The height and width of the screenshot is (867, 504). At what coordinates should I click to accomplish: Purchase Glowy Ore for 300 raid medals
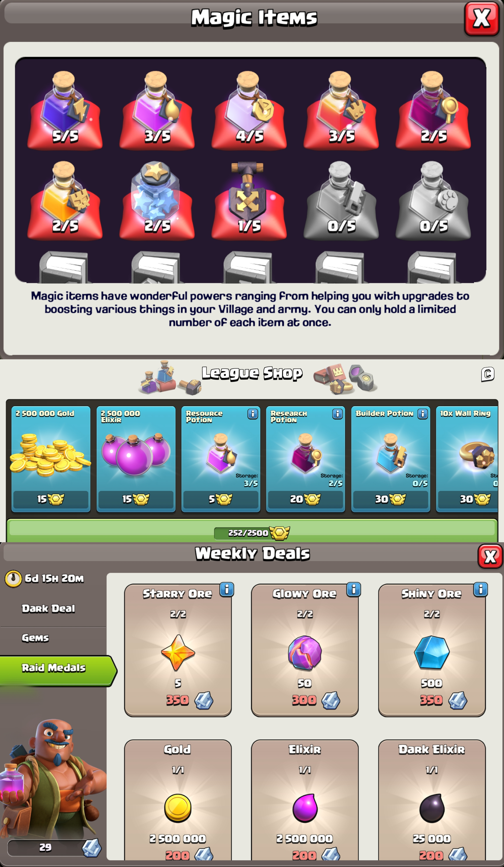click(x=305, y=650)
